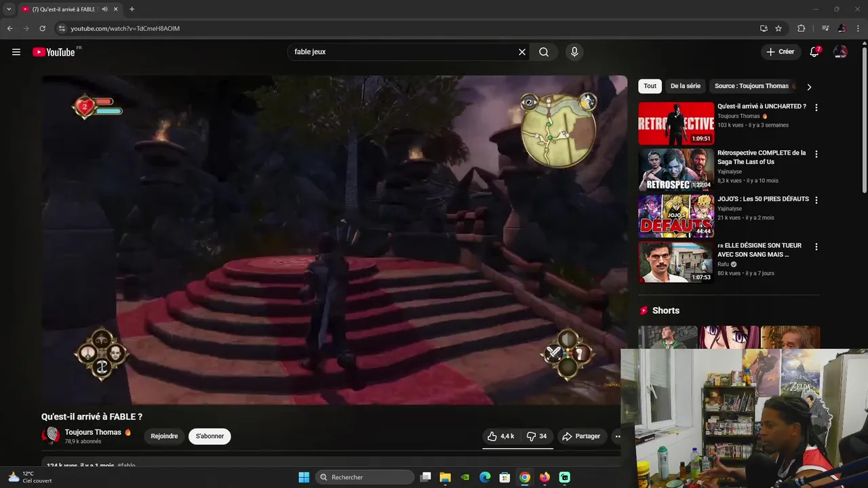This screenshot has height=488, width=868.
Task: Open File Explorer from taskbar
Action: coord(445,477)
